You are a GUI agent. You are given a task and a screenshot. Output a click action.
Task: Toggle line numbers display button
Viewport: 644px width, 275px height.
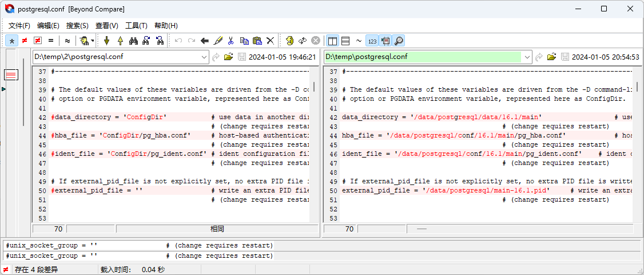pyautogui.click(x=372, y=41)
